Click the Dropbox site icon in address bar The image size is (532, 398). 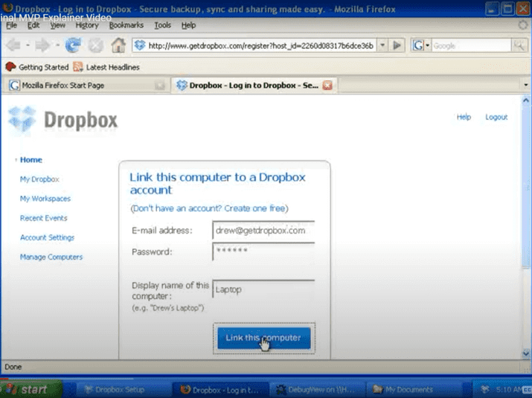click(x=139, y=45)
